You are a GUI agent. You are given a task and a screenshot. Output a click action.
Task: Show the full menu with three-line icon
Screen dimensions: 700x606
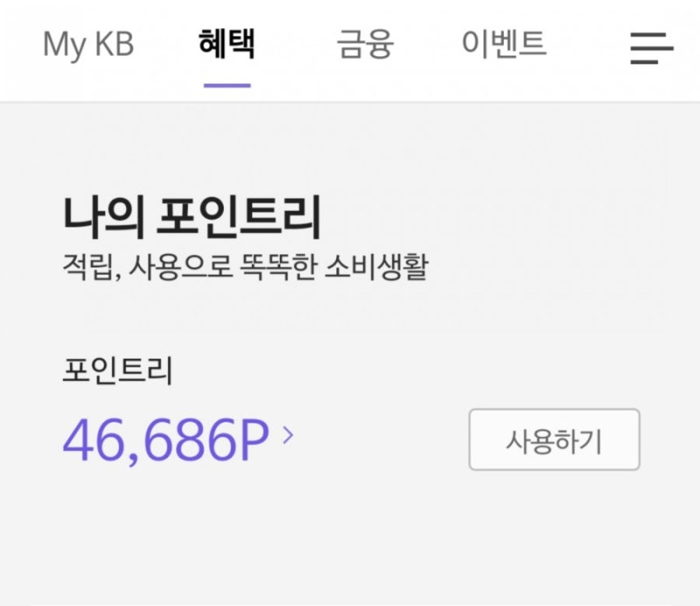tap(651, 48)
